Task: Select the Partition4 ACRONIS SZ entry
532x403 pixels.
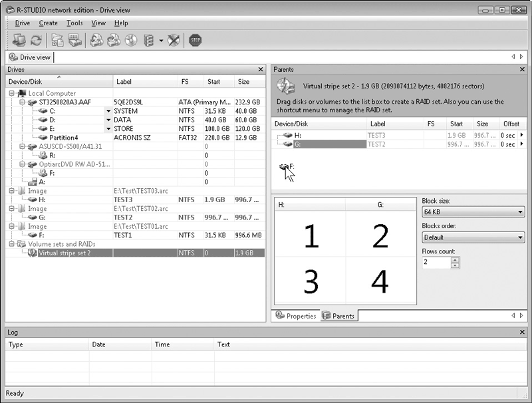Action: 135,138
